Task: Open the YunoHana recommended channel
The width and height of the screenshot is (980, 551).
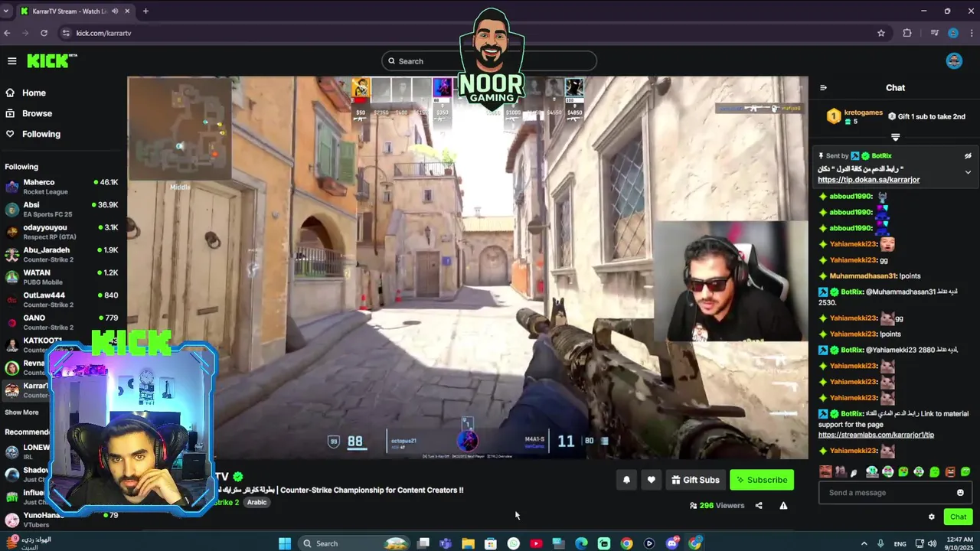Action: [x=61, y=520]
